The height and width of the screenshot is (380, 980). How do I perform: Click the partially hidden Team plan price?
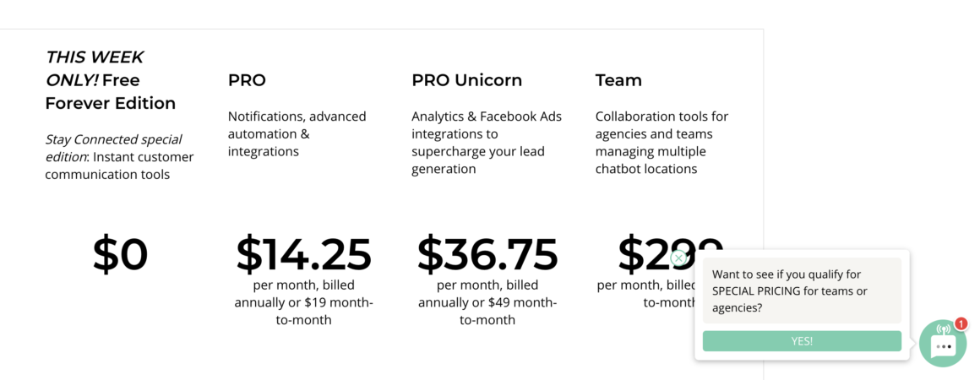[x=642, y=250]
